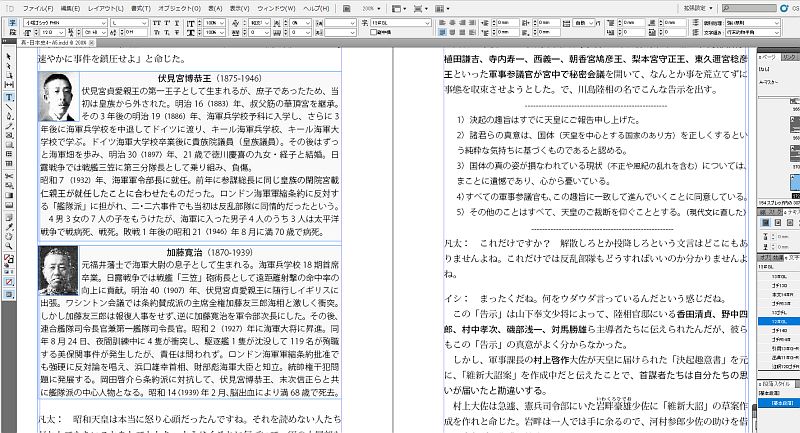Open the 200% zoom level dropdown
Screen dimensions: 800x433
pyautogui.click(x=380, y=8)
